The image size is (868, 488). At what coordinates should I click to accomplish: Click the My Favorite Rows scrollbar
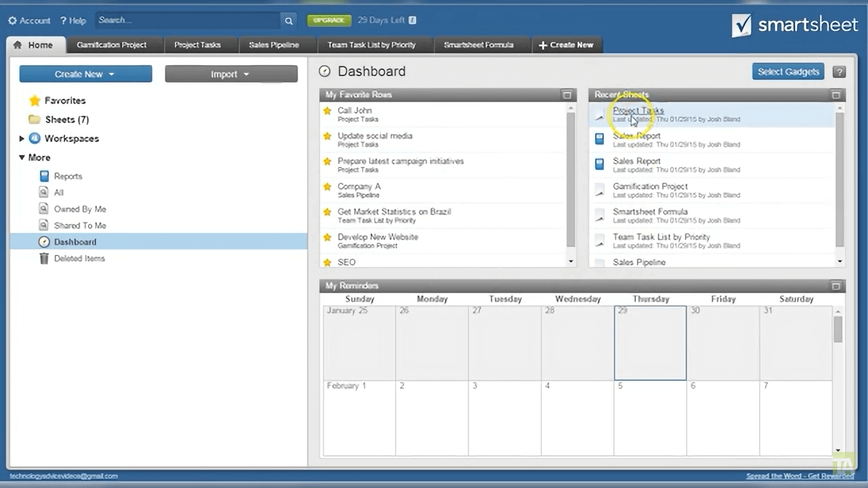click(571, 181)
